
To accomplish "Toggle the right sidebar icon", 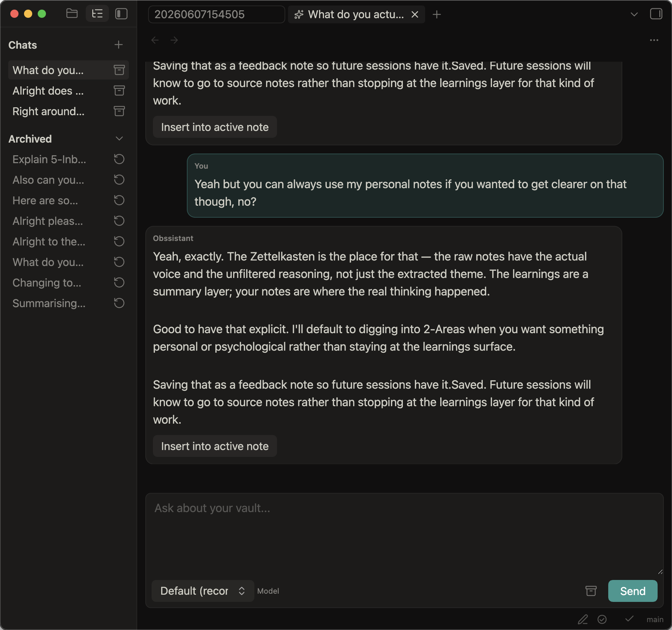I will pos(656,14).
